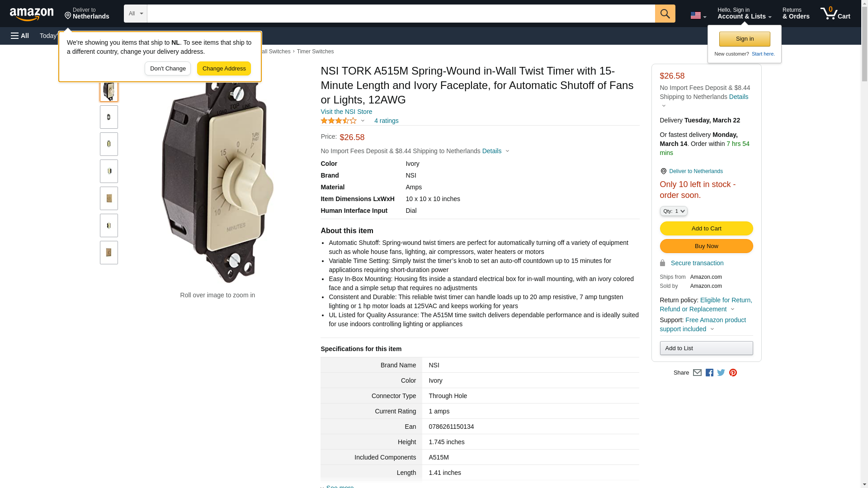Open the Visit the NSI Store link
The width and height of the screenshot is (868, 488).
coord(346,112)
